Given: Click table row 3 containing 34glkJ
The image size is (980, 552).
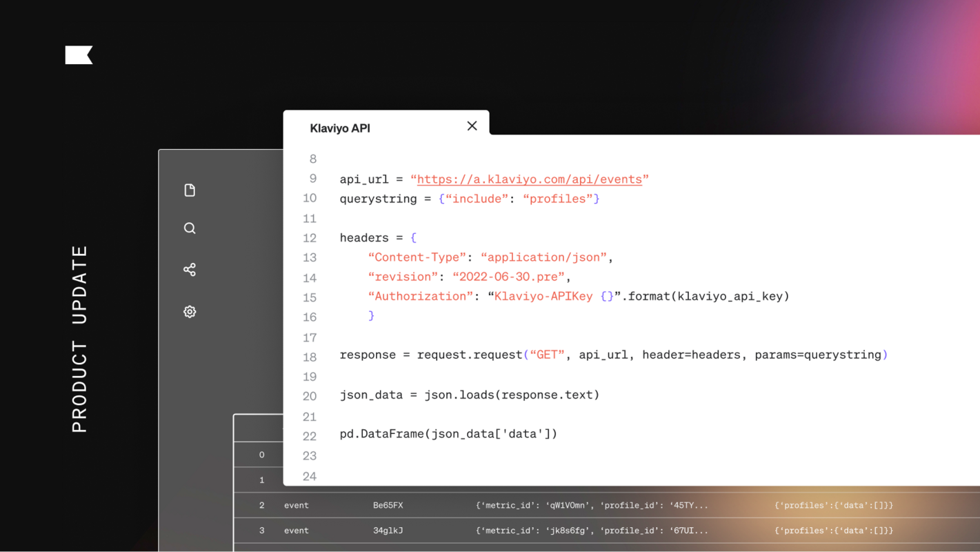Looking at the screenshot, I should [x=483, y=530].
